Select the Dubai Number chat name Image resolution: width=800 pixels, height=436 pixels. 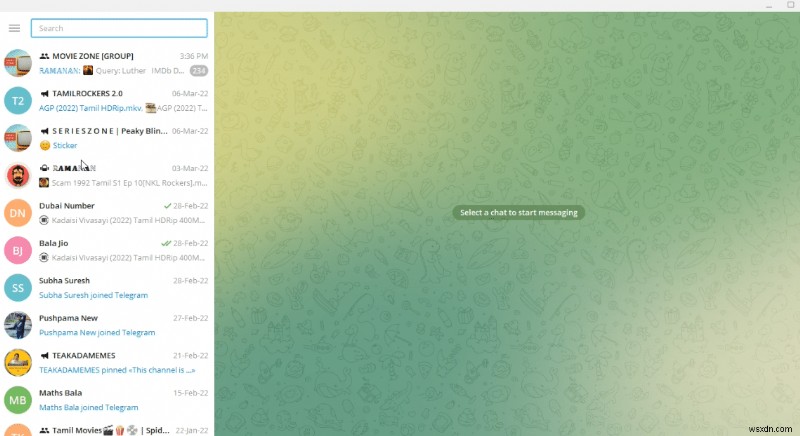67,206
